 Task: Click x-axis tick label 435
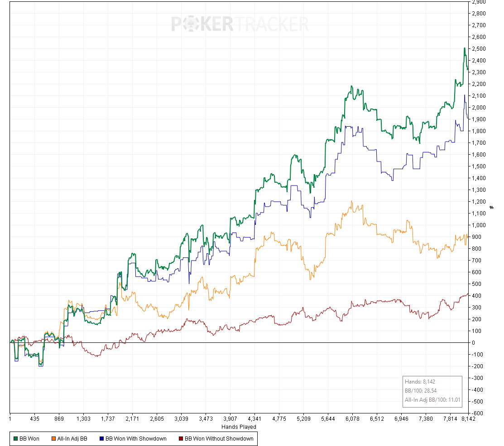coord(35,419)
